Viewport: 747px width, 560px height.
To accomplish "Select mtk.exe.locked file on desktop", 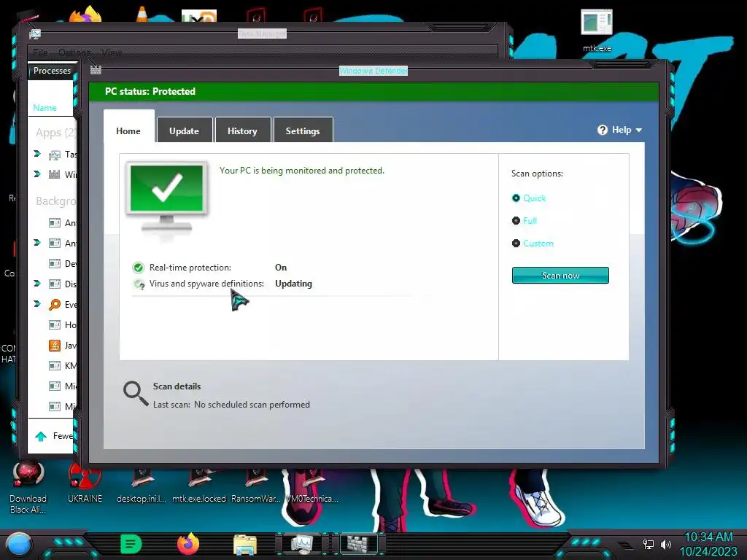I will pos(199,486).
